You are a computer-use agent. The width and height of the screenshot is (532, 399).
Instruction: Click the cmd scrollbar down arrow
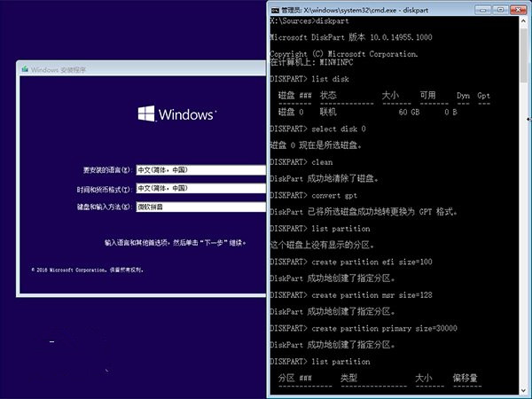click(523, 390)
